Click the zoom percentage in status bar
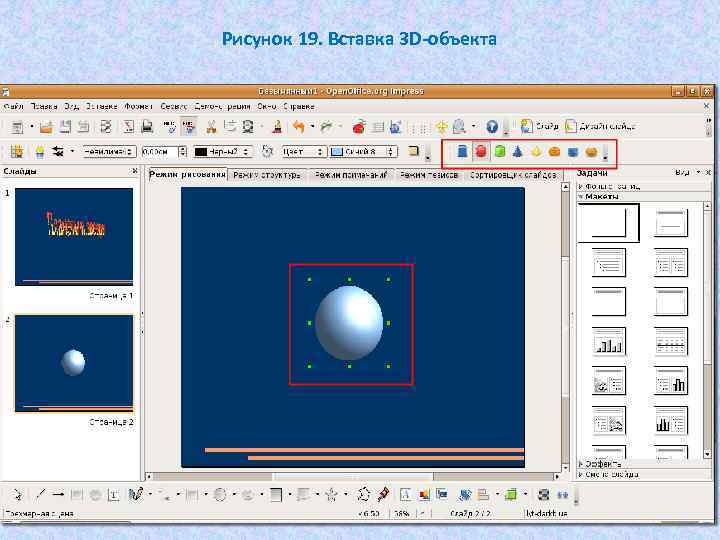 click(x=402, y=513)
